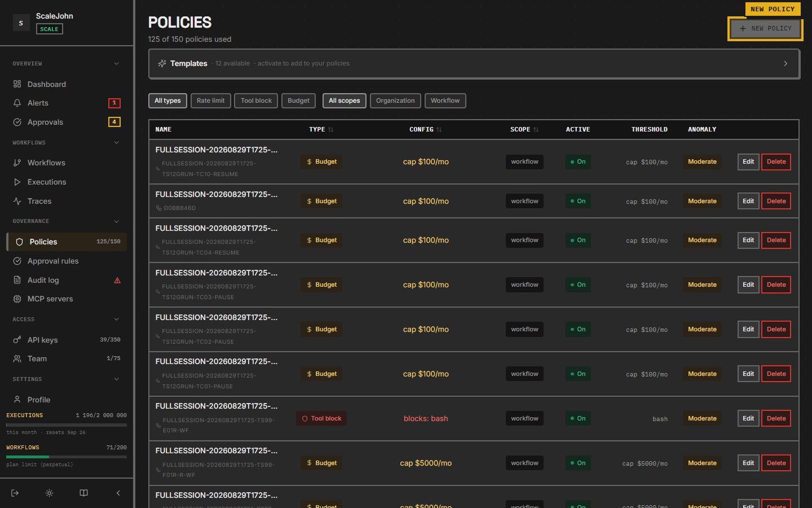Select the All types filter
This screenshot has height=508, width=812.
coord(167,100)
